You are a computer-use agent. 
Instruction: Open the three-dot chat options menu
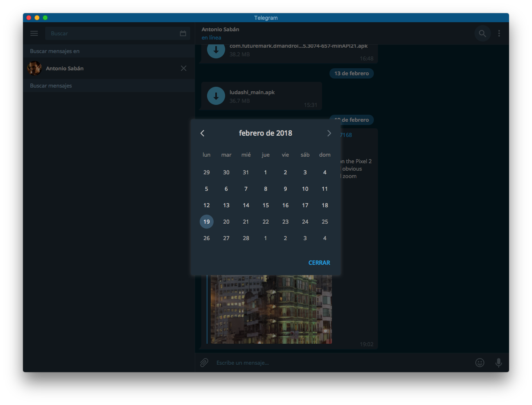point(499,33)
